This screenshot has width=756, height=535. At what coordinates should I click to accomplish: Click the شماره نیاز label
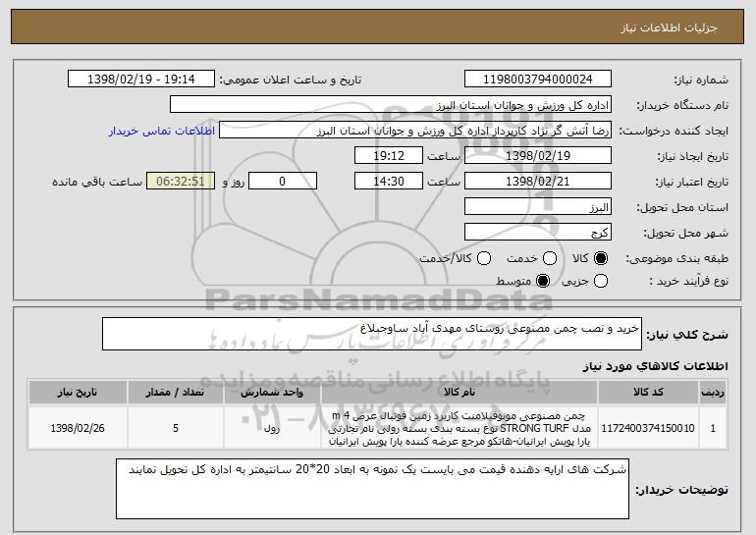(x=701, y=80)
